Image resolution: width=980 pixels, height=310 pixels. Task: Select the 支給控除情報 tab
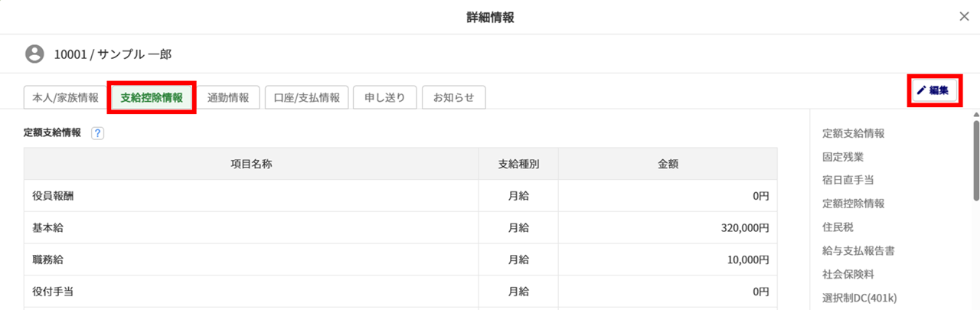152,98
